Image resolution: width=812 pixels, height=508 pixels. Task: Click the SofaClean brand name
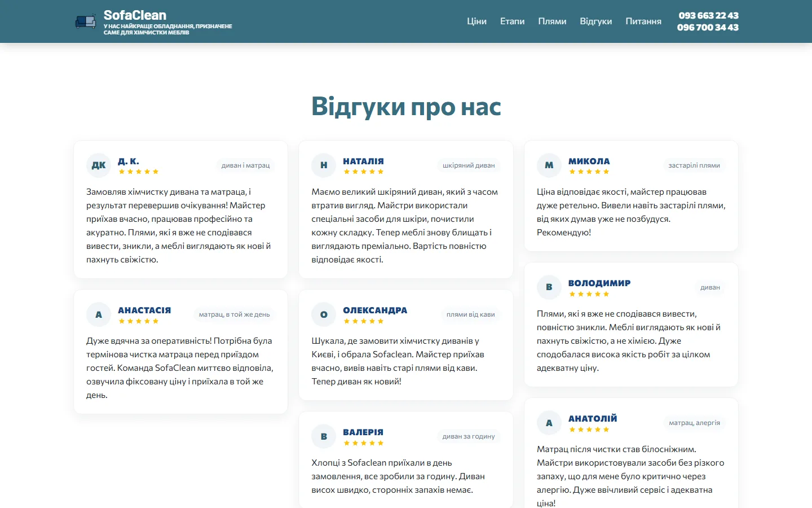[x=135, y=15]
